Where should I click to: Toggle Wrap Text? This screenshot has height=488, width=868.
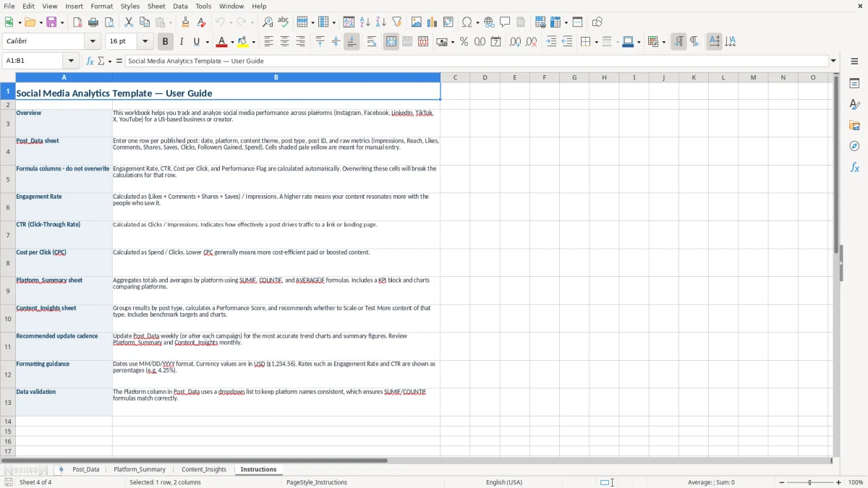(x=372, y=42)
